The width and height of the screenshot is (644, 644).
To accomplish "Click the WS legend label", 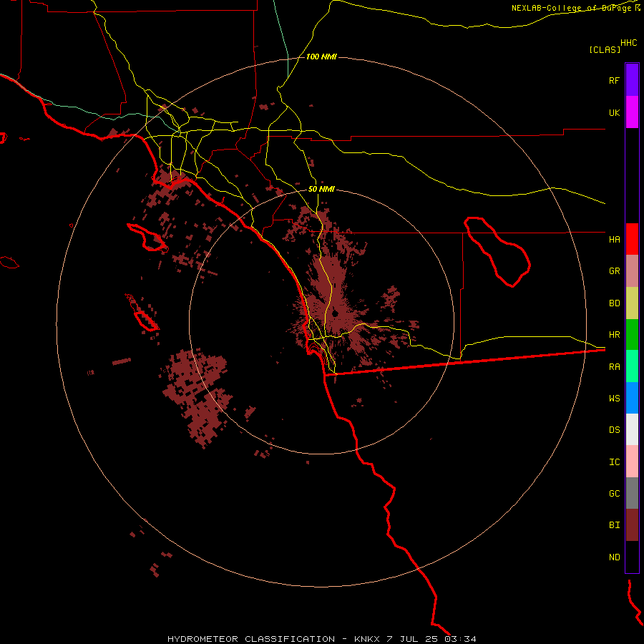I will point(614,399).
